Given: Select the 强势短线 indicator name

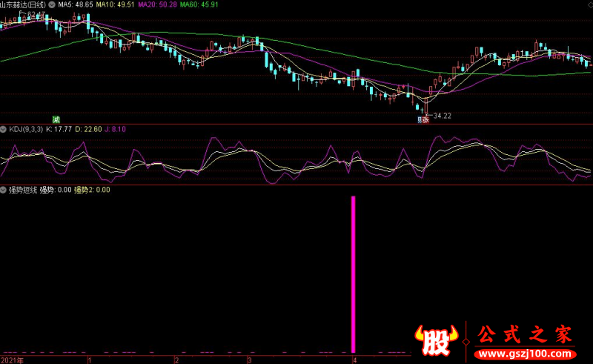Looking at the screenshot, I should click(23, 190).
